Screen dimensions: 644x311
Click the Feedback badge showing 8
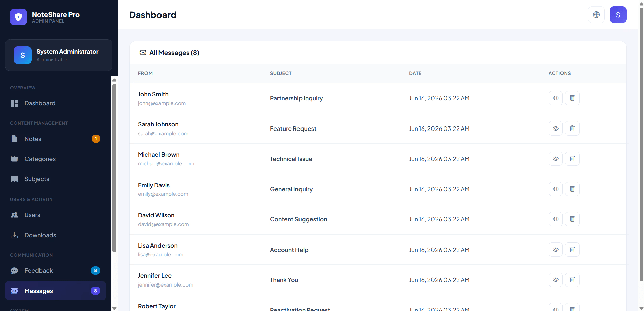pyautogui.click(x=96, y=270)
